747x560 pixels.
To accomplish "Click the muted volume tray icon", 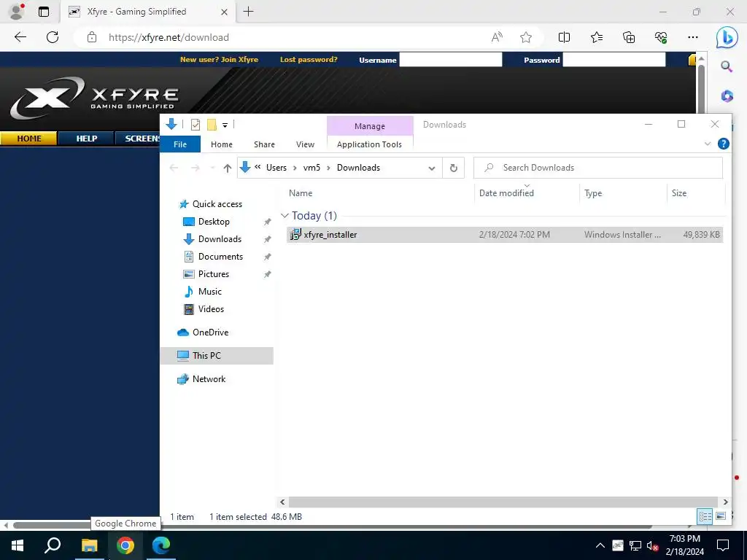I will tap(653, 545).
